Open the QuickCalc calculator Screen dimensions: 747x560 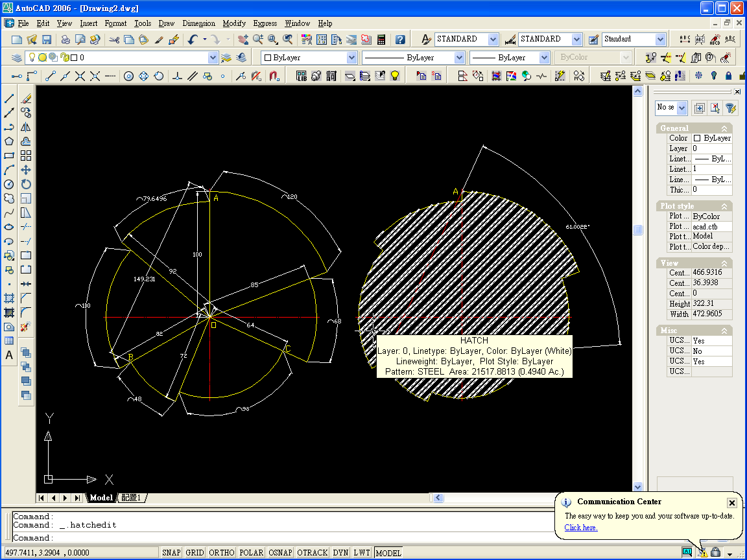click(381, 40)
